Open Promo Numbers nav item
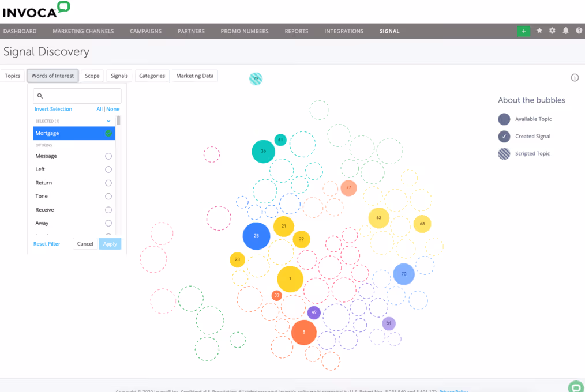585x392 pixels. 245,31
